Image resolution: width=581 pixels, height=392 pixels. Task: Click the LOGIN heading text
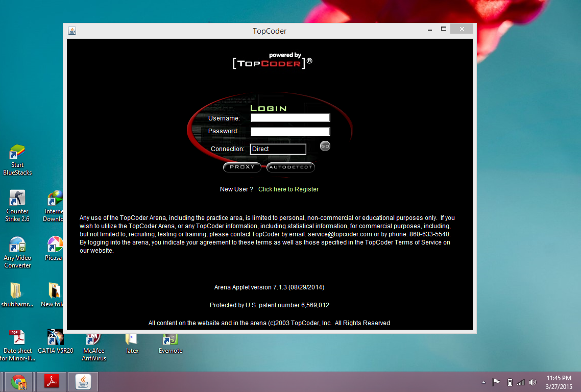269,108
